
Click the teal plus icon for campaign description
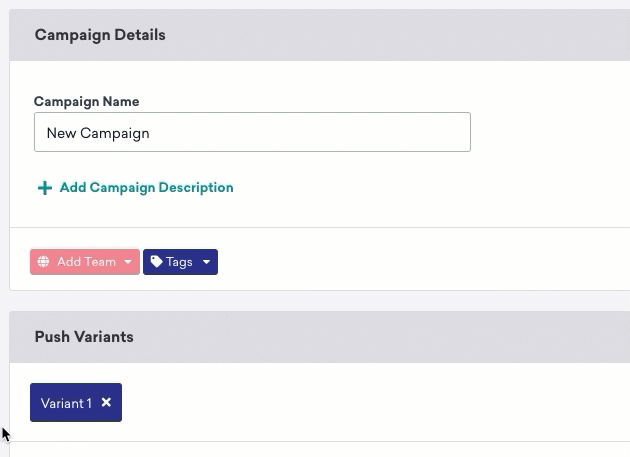(x=45, y=188)
